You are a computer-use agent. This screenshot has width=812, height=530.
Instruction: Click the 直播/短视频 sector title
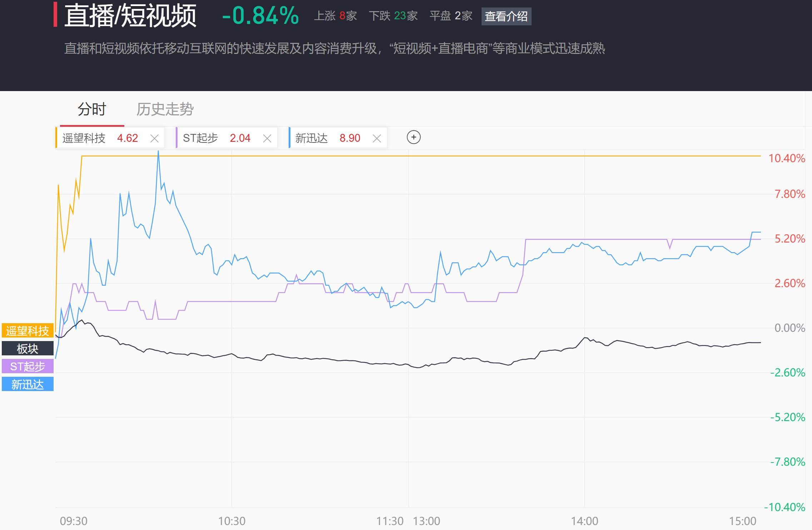(130, 15)
